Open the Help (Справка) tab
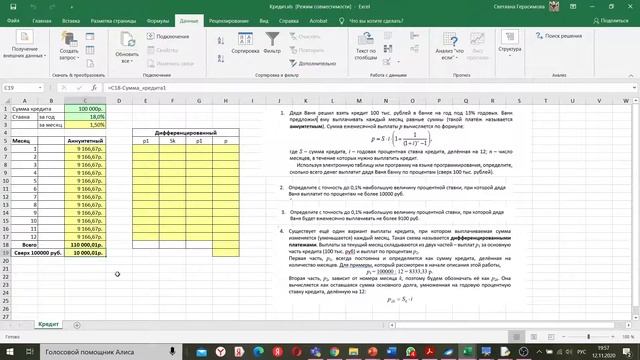 click(289, 21)
